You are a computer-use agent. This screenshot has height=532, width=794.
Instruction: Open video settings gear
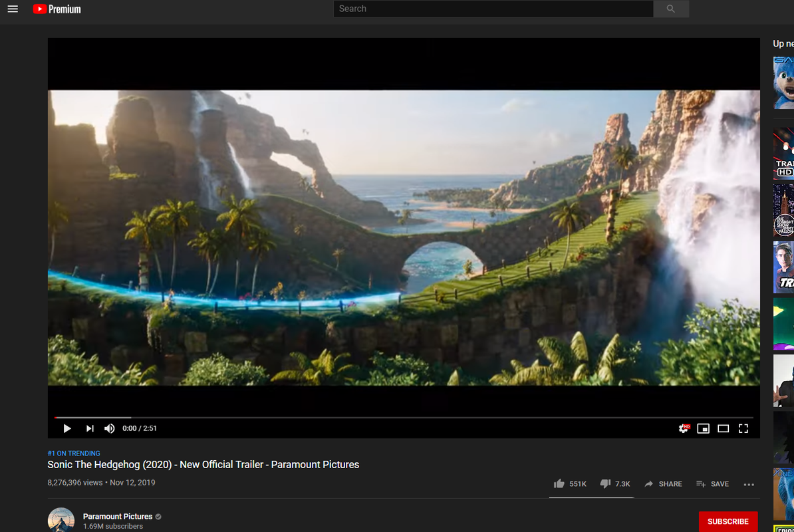pos(684,429)
